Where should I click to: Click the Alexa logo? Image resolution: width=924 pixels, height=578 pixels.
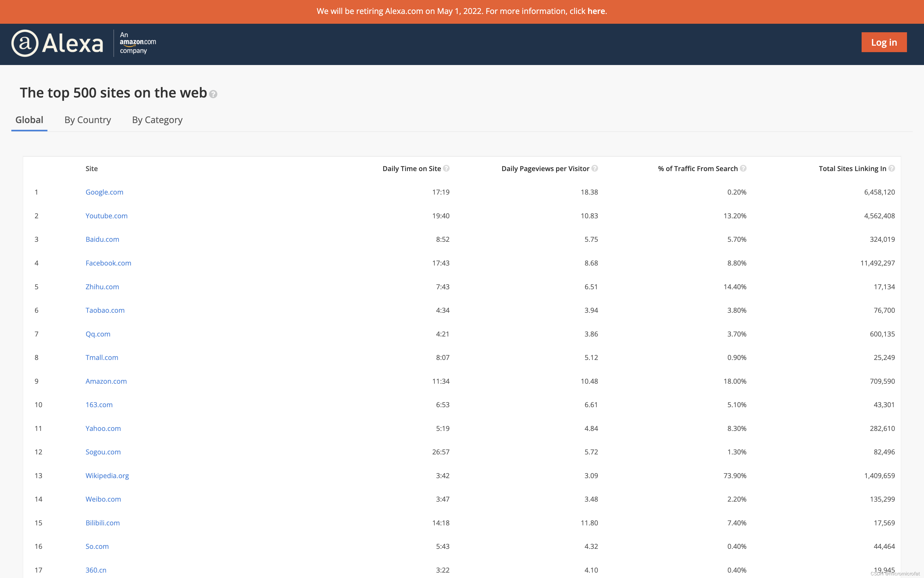tap(57, 43)
